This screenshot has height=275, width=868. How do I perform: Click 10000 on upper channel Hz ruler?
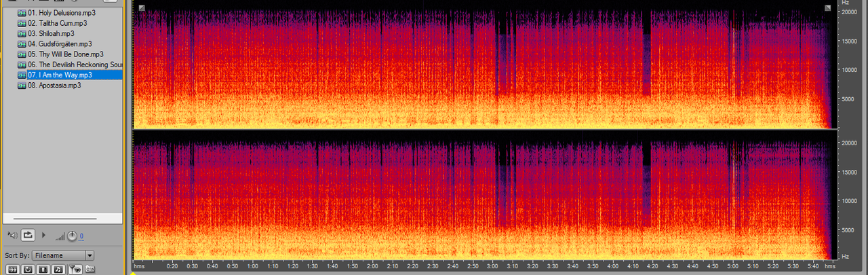point(850,69)
